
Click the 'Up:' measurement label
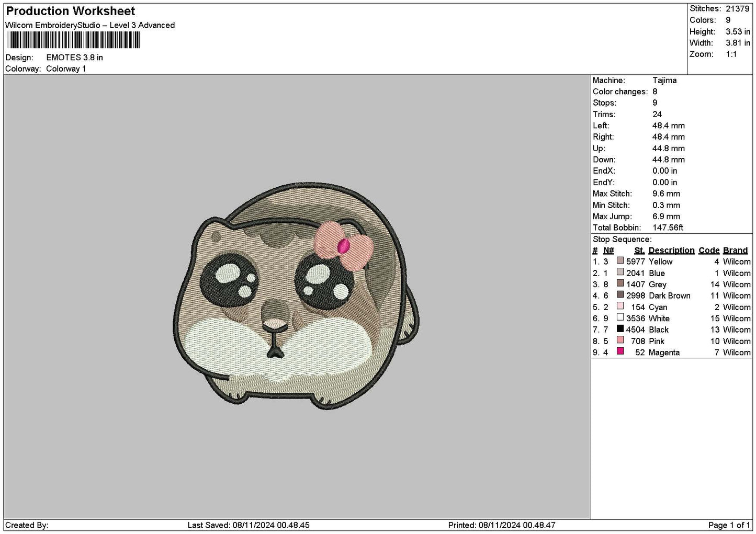click(599, 149)
